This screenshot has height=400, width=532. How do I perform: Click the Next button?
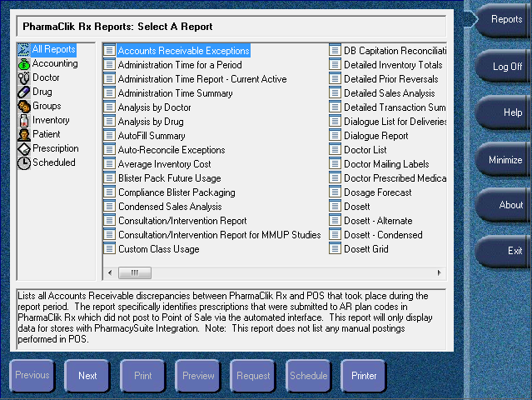87,376
